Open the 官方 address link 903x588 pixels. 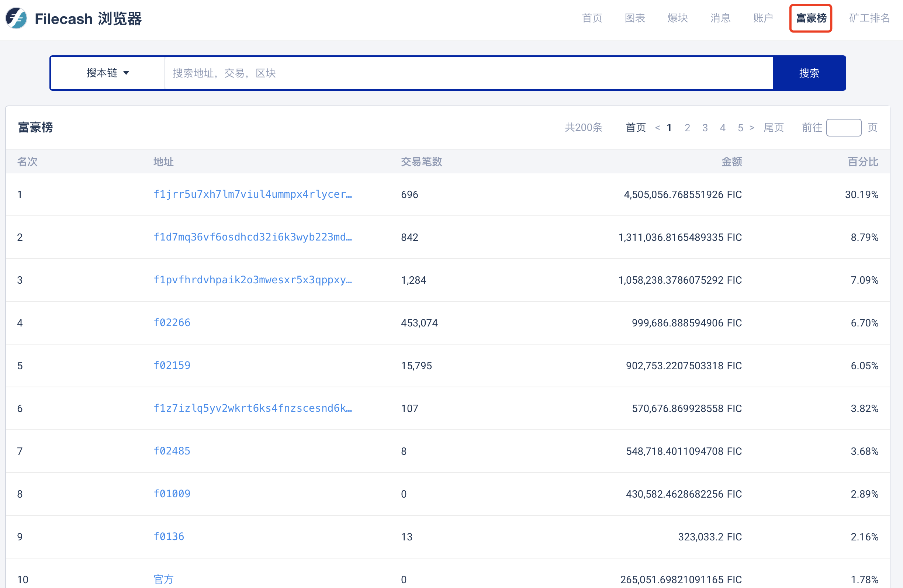pos(163,580)
